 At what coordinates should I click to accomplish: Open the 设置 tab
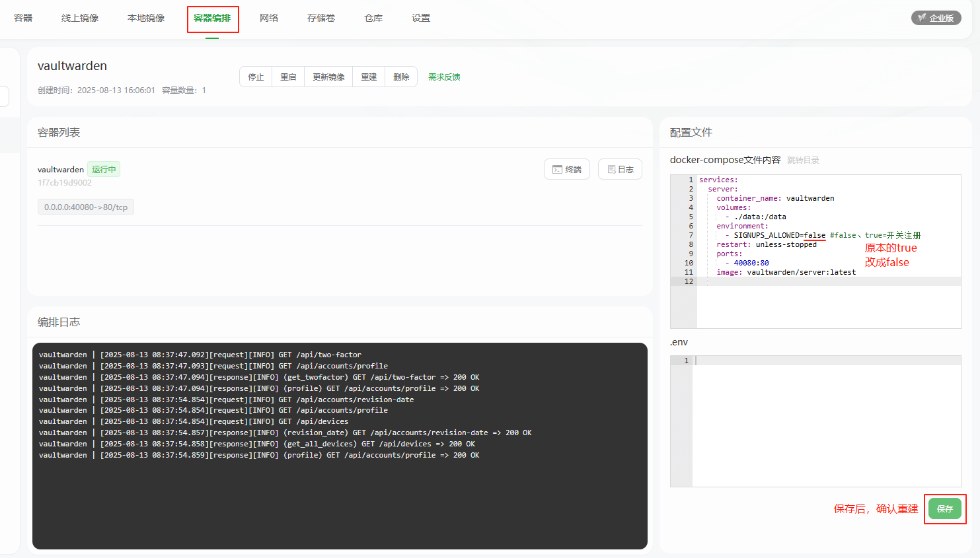pyautogui.click(x=421, y=18)
